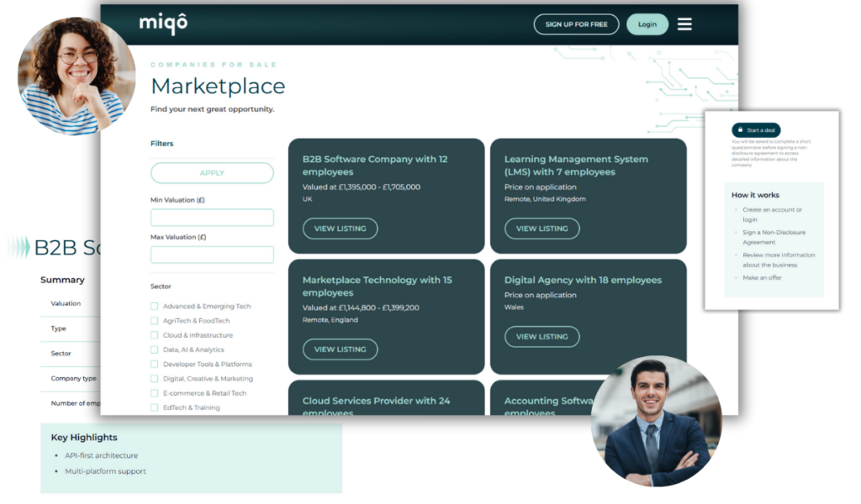Screen dimensions: 861x504
Task: Focus the Min Valuation input field
Action: [212, 218]
